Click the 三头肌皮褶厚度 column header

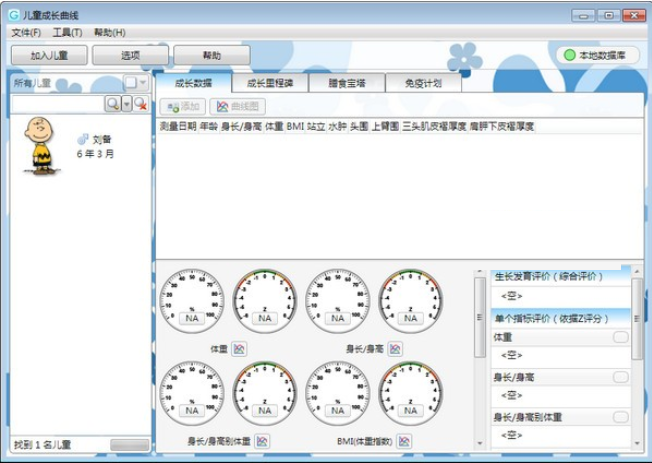pyautogui.click(x=434, y=126)
